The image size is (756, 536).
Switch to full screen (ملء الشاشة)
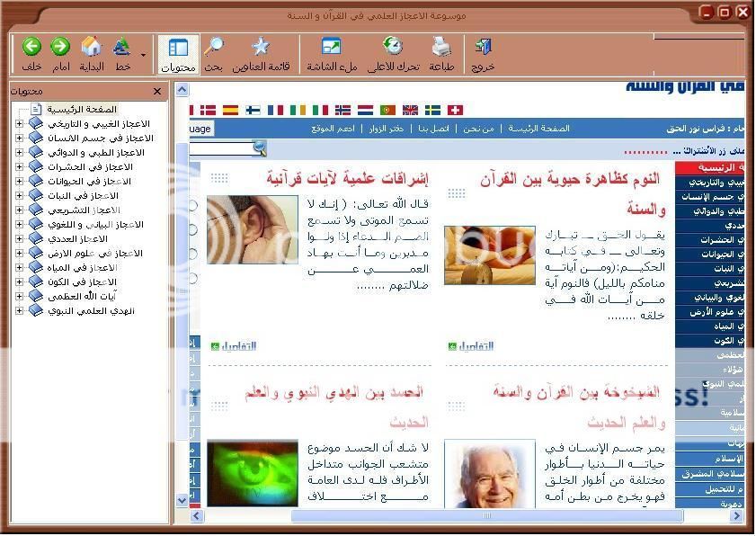pos(331,48)
